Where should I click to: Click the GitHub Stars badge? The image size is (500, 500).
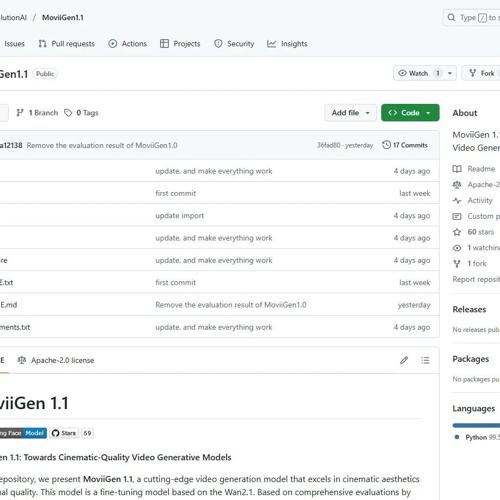click(64, 433)
